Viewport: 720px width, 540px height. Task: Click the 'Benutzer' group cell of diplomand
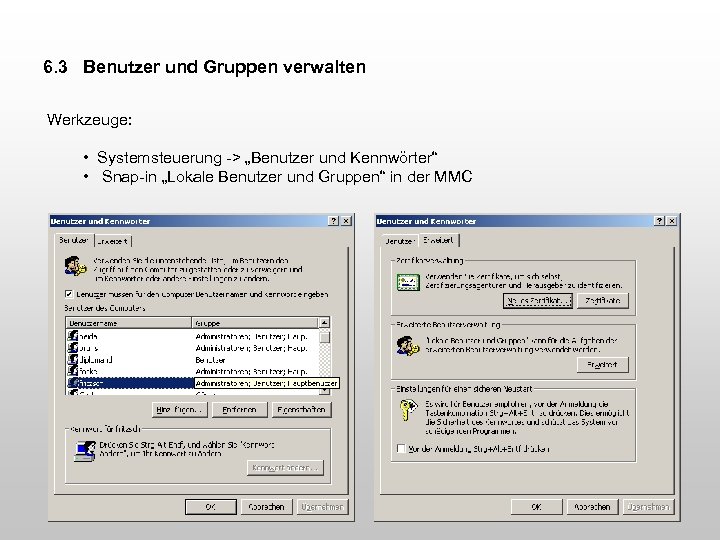point(210,360)
